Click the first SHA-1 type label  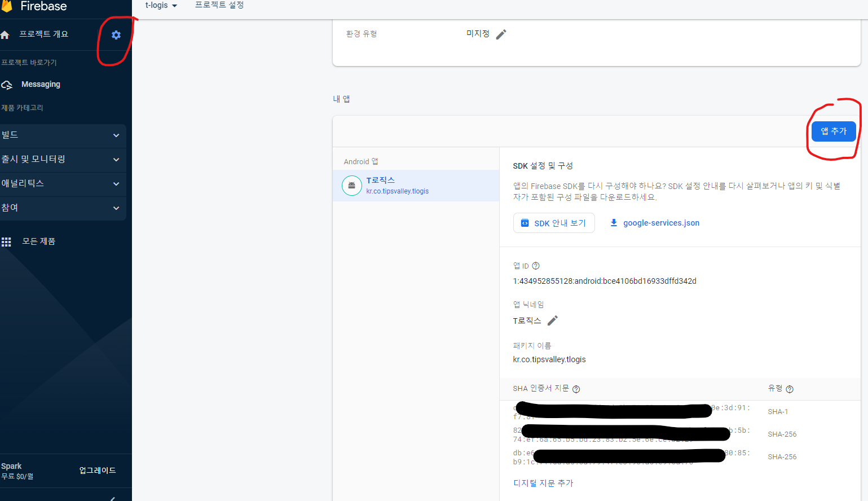click(x=778, y=412)
